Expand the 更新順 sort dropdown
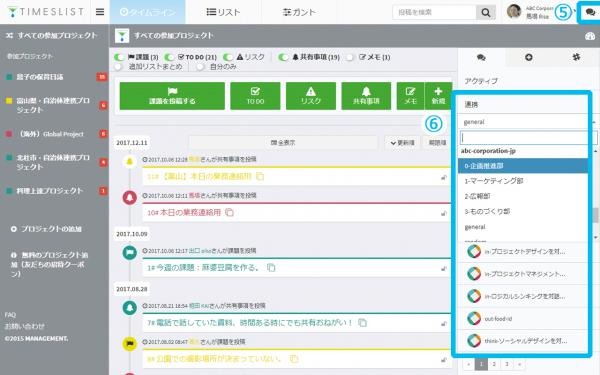Image resolution: width=600 pixels, height=375 pixels. pyautogui.click(x=403, y=143)
